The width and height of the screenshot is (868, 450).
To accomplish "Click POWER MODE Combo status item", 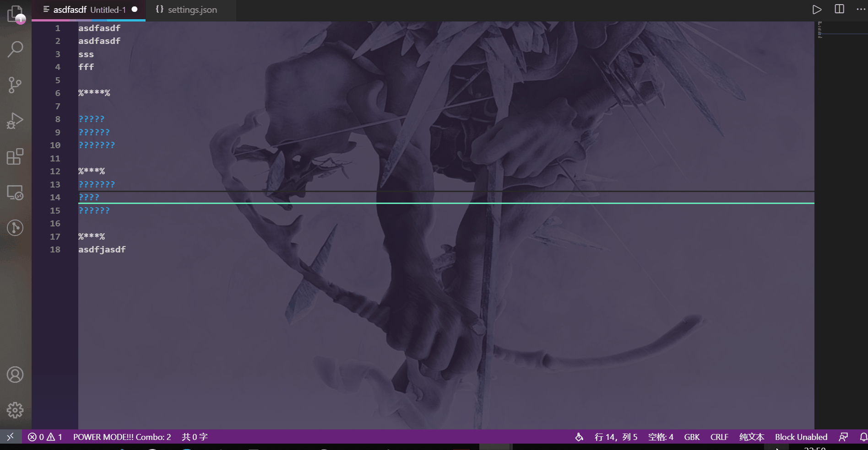I will pyautogui.click(x=122, y=437).
